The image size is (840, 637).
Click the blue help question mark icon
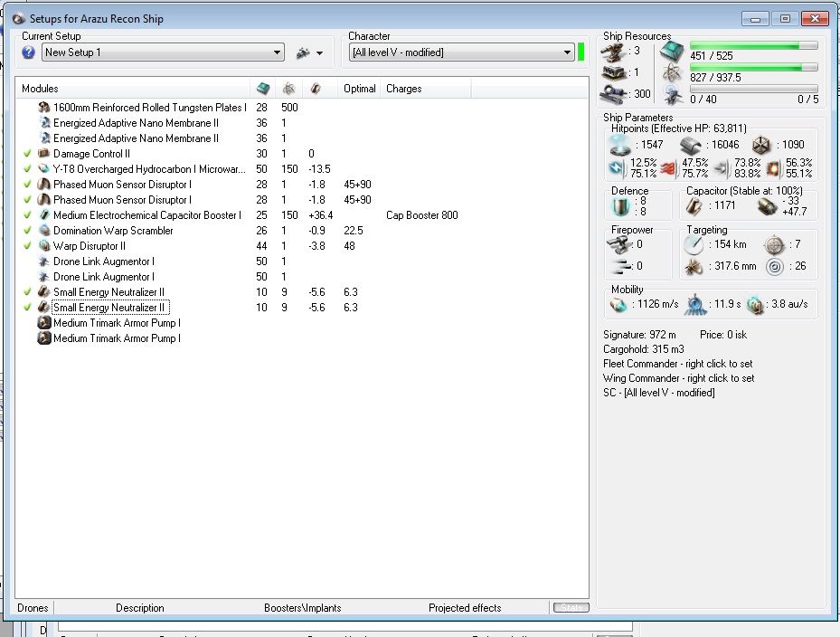point(29,52)
